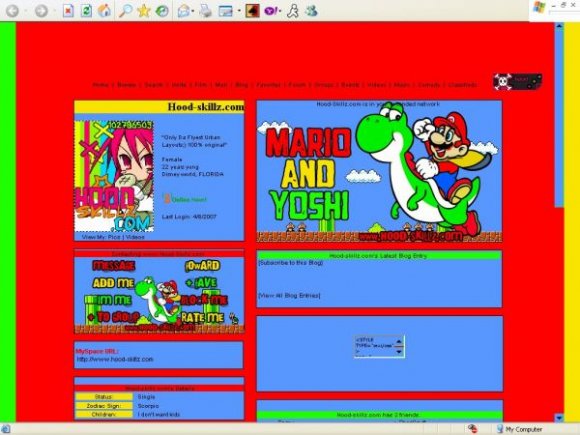Open the Forum link in MySpace navigation
Viewport: 580px width, 435px height.
click(297, 85)
